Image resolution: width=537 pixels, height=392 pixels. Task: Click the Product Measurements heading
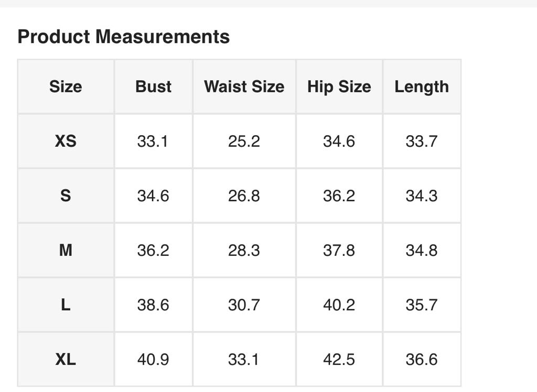pyautogui.click(x=124, y=37)
